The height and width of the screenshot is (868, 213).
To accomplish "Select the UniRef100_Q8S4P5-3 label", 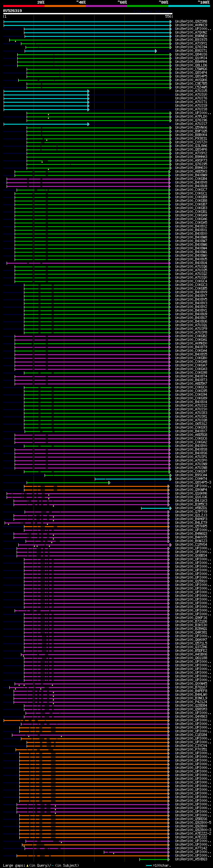I will click(193, 483).
